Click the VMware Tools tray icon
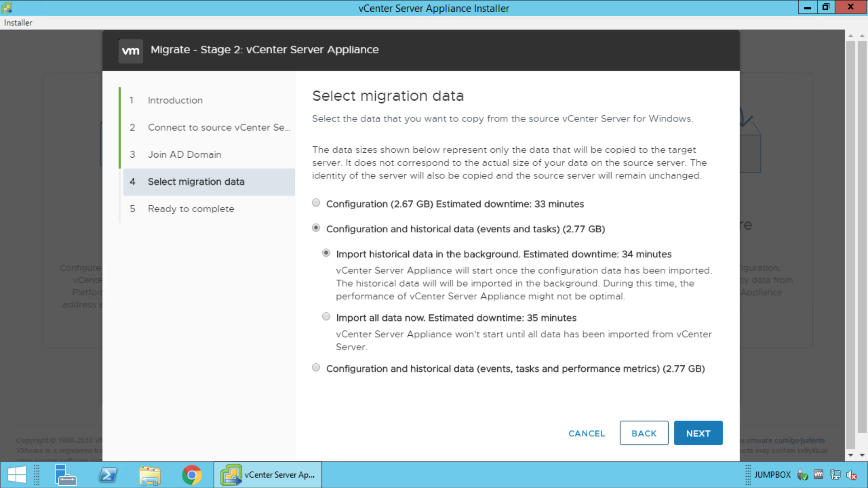Screen dimensions: 868x488 point(818,474)
